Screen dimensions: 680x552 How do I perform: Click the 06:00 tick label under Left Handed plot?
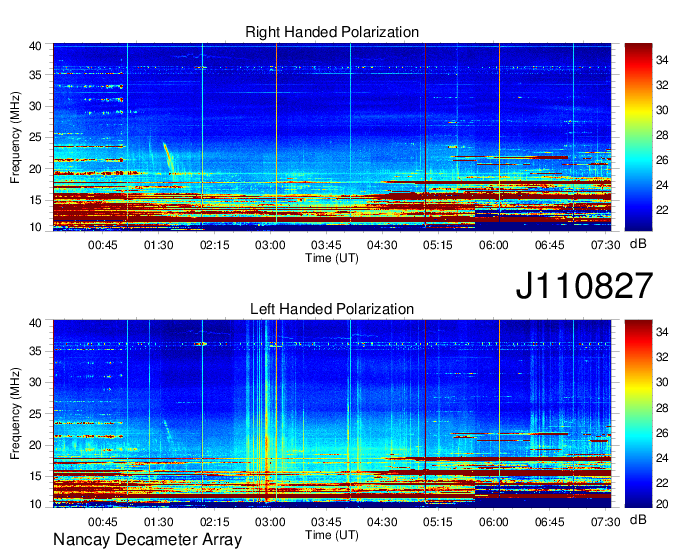494,522
